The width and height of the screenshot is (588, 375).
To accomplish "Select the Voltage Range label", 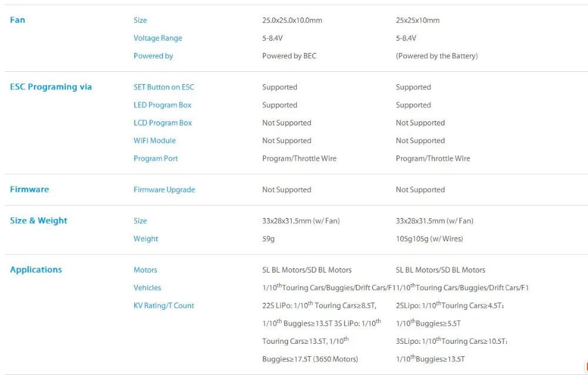I will click(x=158, y=38).
